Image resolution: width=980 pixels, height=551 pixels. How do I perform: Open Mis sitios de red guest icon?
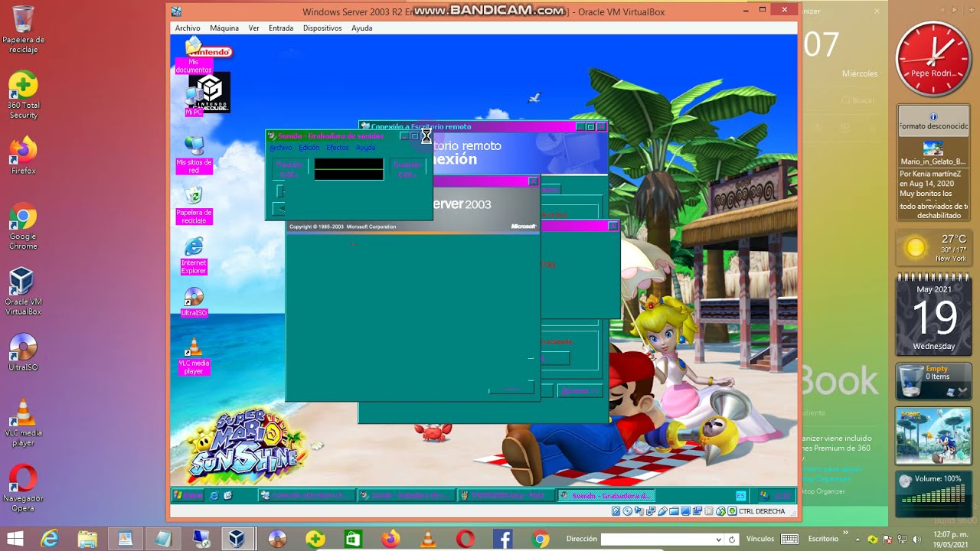point(194,155)
